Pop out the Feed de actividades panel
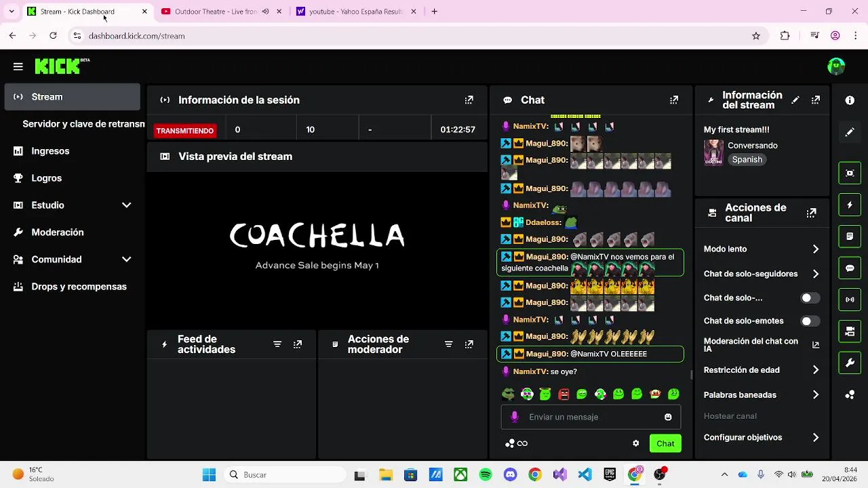Viewport: 868px width, 488px height. point(298,344)
